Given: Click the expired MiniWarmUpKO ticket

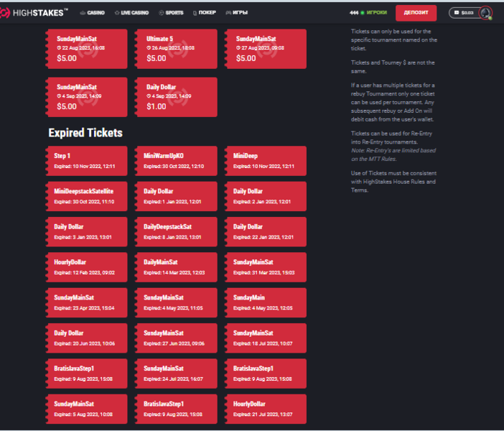Looking at the screenshot, I should 176,160.
